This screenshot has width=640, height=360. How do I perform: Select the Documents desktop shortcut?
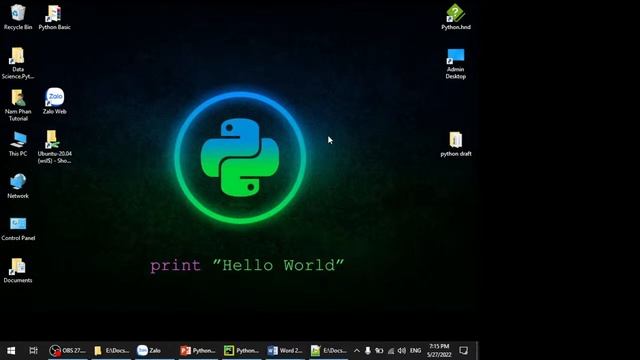tap(18, 271)
